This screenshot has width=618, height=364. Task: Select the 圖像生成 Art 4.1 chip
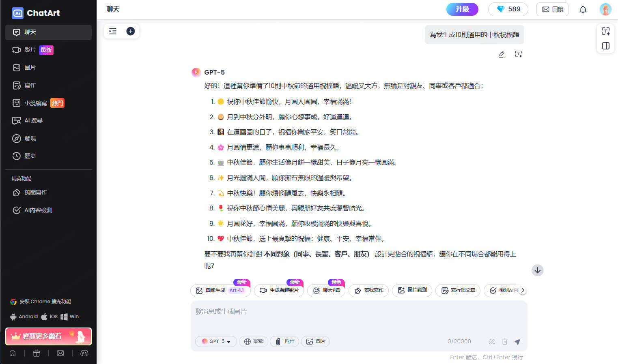pos(221,291)
